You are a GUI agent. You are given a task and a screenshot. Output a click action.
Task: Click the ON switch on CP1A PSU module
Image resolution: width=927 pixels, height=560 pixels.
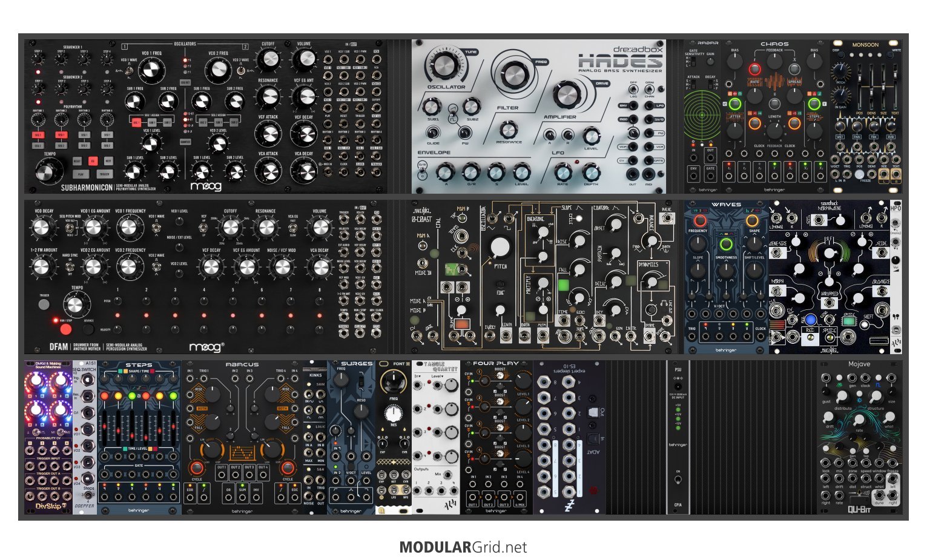click(678, 480)
